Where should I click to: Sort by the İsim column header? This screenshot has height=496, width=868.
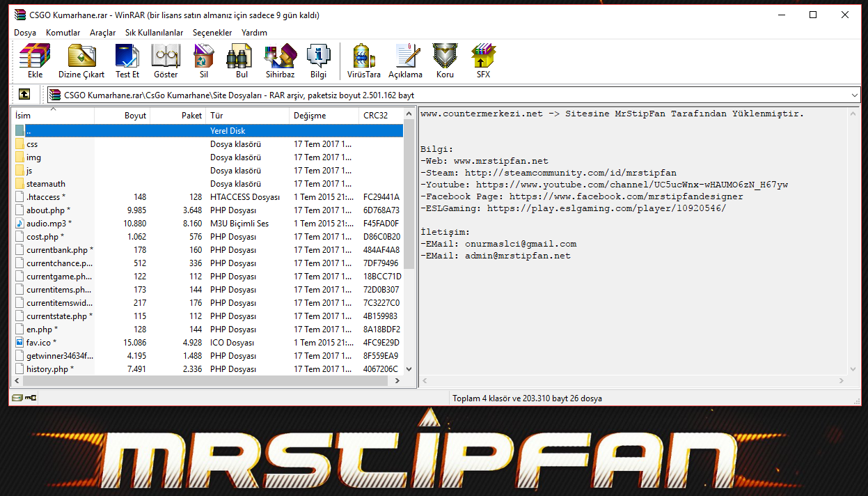[x=53, y=116]
